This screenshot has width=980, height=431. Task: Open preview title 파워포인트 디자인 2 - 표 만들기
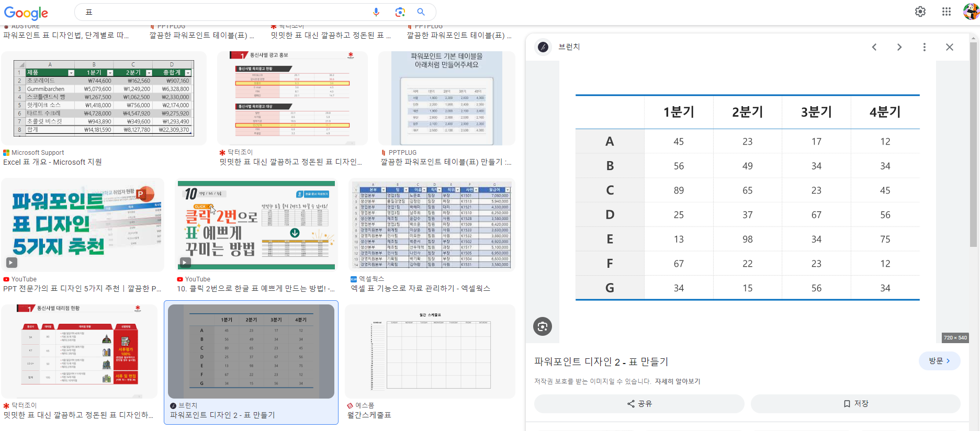point(601,361)
